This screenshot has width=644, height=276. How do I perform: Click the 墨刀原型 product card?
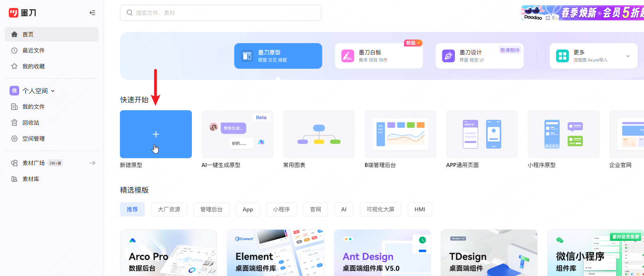278,56
